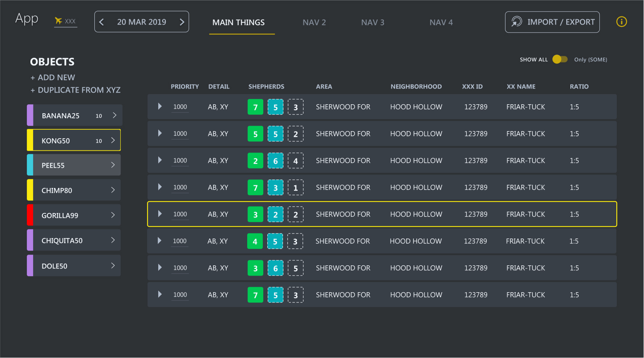Click the 20 MAR 2019 date label
The height and width of the screenshot is (358, 644).
[x=142, y=22]
